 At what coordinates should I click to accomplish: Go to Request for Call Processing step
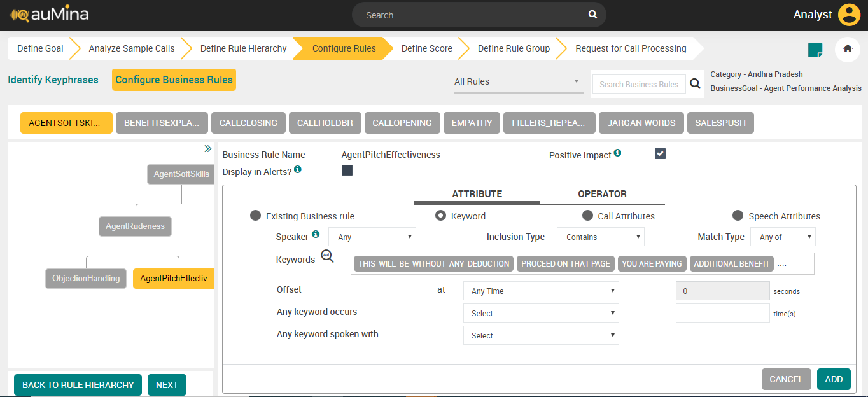[631, 48]
